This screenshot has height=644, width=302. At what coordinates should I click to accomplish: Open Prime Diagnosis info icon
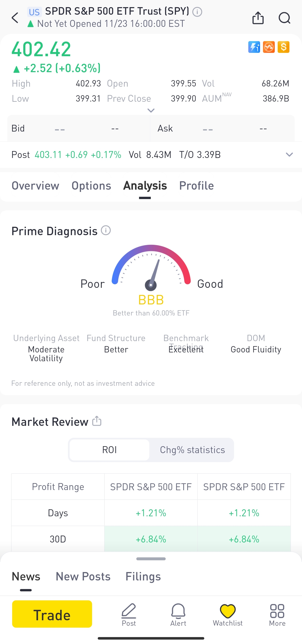tap(106, 230)
